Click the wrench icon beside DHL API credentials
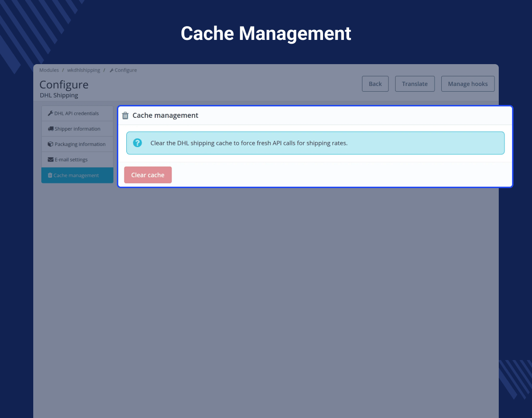 coord(50,114)
